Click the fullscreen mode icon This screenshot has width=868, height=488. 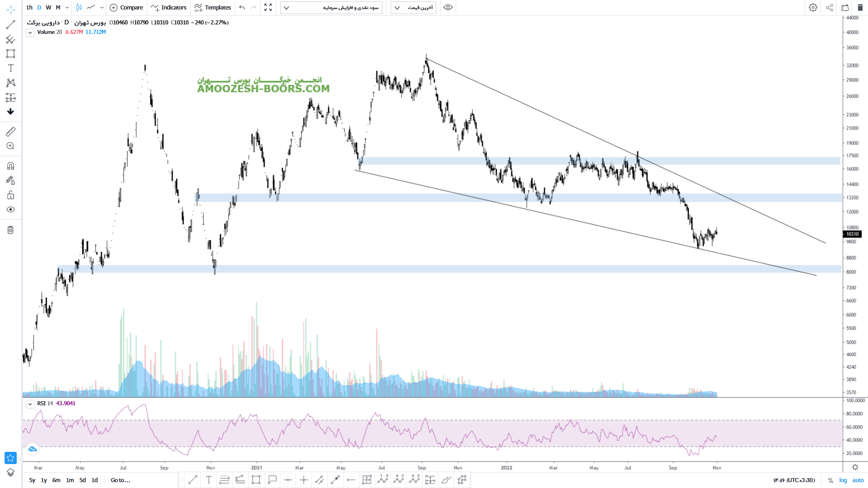pos(268,8)
